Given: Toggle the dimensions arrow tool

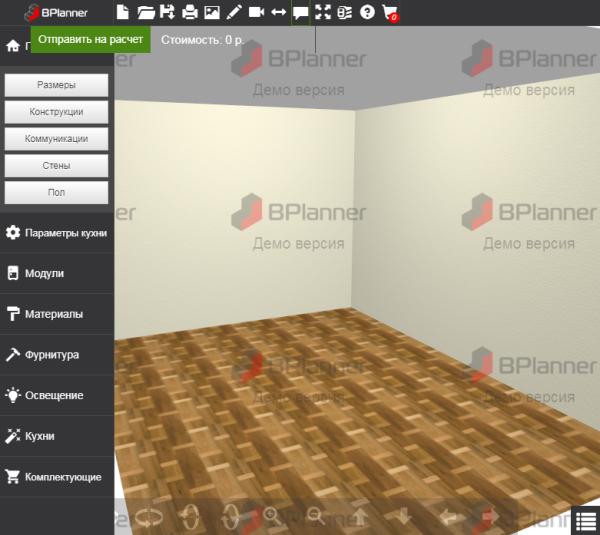Looking at the screenshot, I should (278, 13).
